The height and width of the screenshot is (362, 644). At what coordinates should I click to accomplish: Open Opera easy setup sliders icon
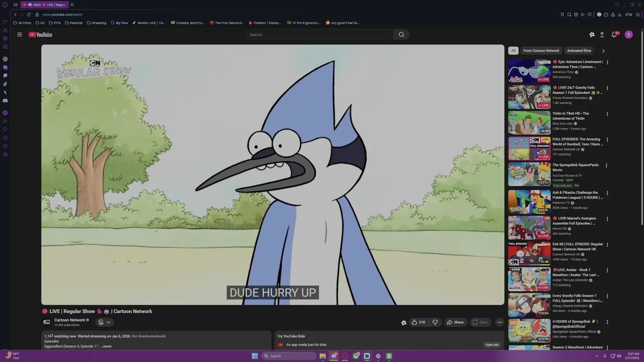pos(638,15)
